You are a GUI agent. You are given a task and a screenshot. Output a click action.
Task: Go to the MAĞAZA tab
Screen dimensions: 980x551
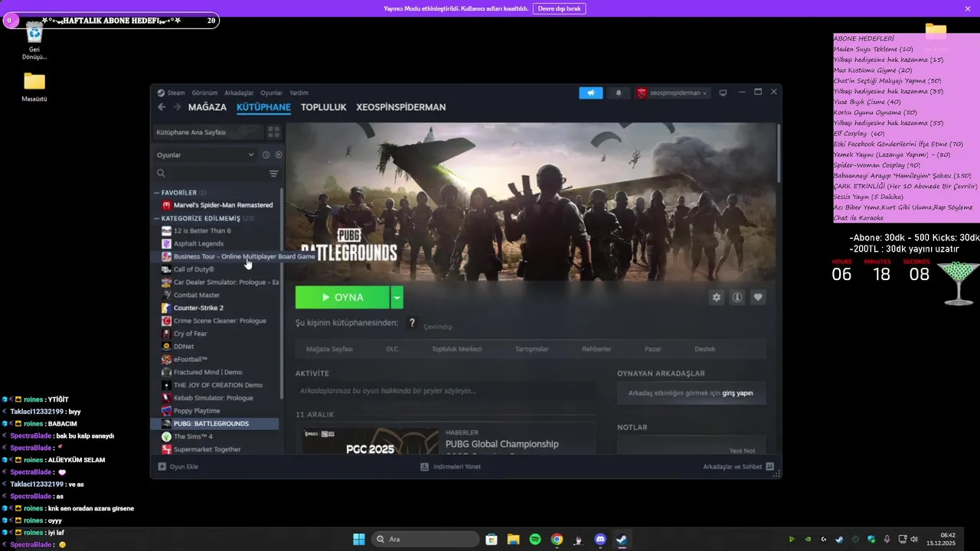[207, 107]
